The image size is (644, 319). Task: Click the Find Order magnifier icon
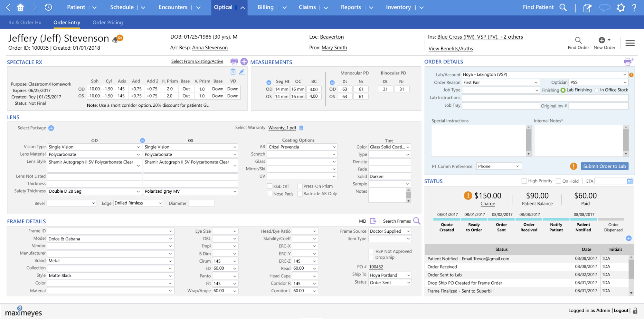click(578, 40)
